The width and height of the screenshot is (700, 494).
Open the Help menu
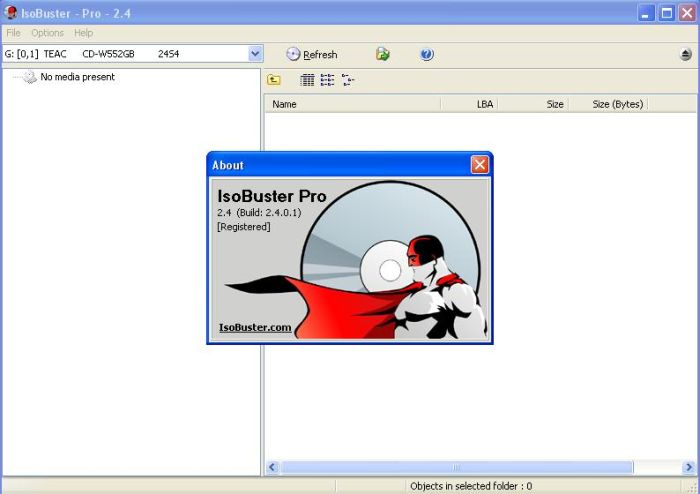83,33
